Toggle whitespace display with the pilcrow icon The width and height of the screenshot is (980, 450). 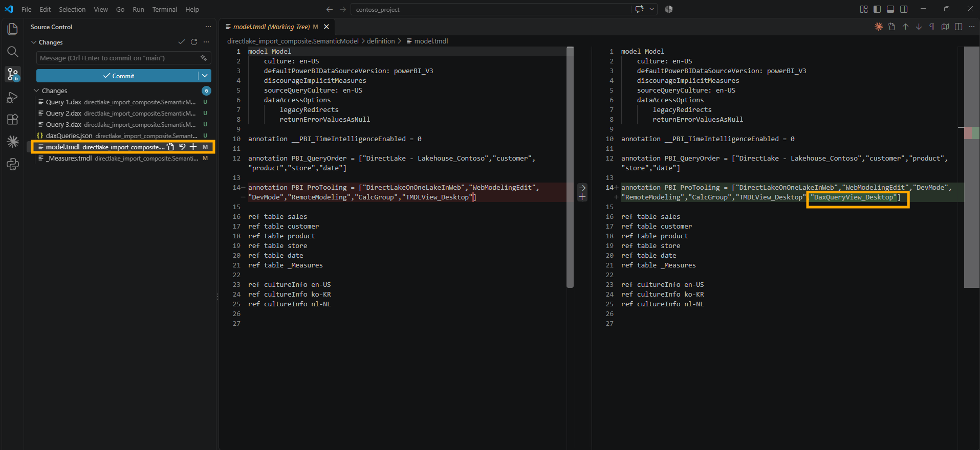click(932, 27)
